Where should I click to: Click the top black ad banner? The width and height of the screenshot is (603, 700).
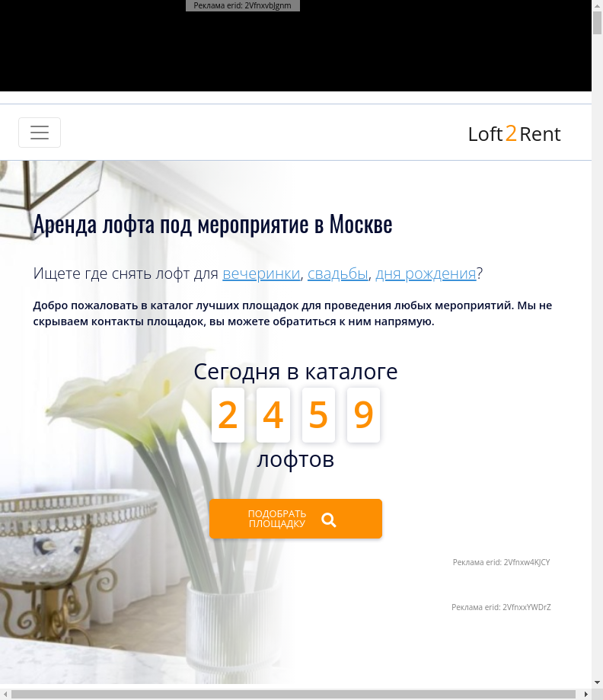(x=295, y=46)
